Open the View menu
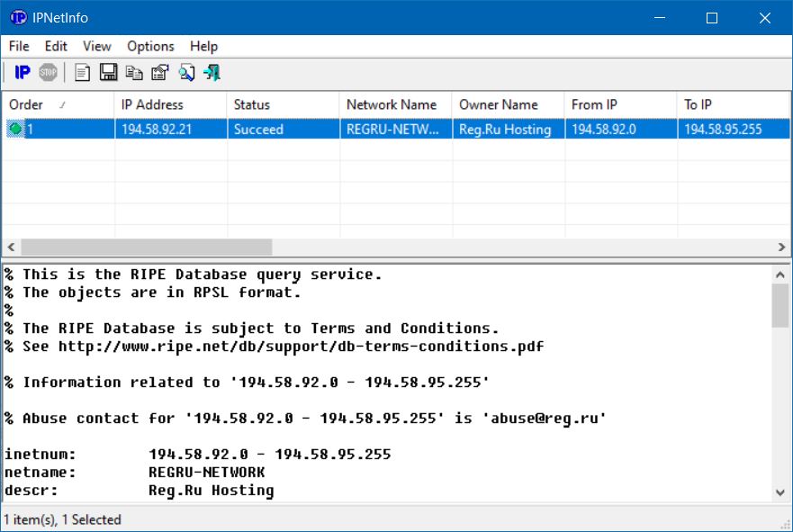Screen dimensions: 793x532 97,47
